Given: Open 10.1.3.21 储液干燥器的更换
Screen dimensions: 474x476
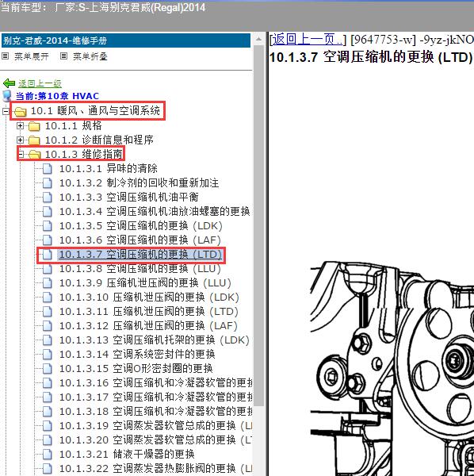Looking at the screenshot, I should pos(127,454).
